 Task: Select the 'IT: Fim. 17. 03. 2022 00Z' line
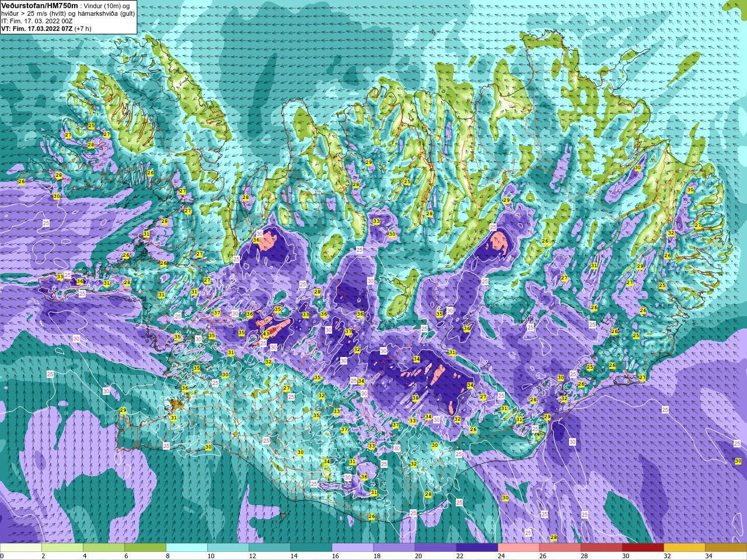37,21
